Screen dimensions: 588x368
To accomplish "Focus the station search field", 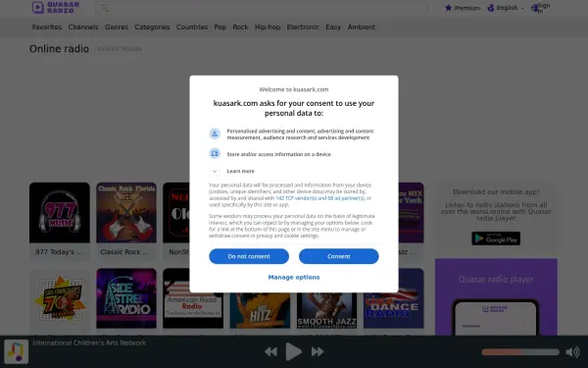I will point(262,8).
